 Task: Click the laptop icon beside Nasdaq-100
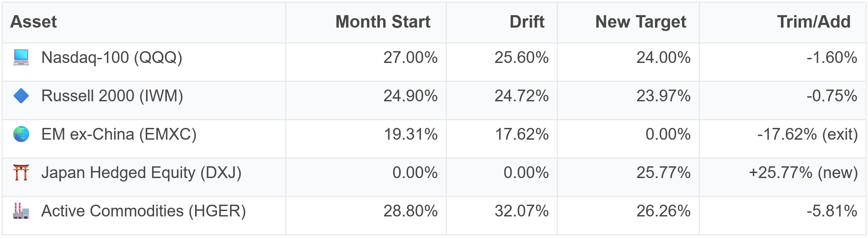click(x=21, y=57)
